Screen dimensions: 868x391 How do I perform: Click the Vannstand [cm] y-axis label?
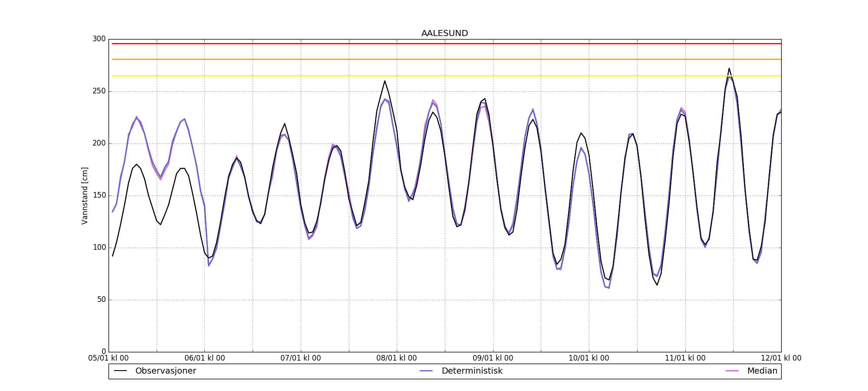(85, 195)
